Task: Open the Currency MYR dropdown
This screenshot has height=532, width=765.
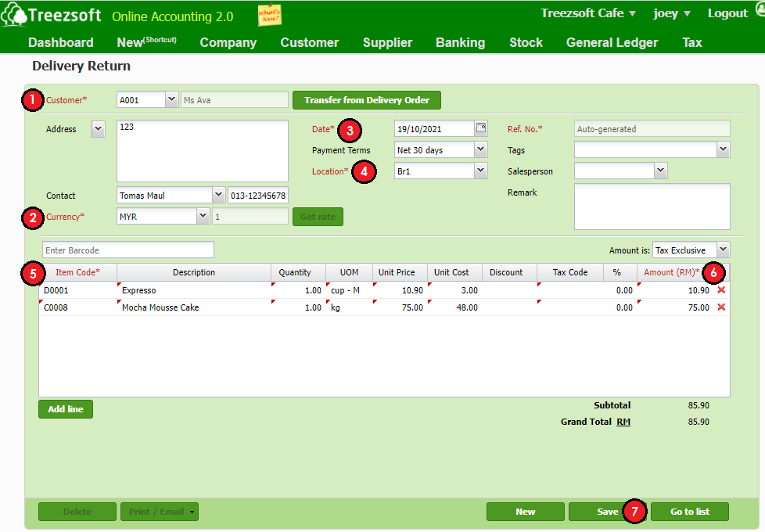Action: 203,216
